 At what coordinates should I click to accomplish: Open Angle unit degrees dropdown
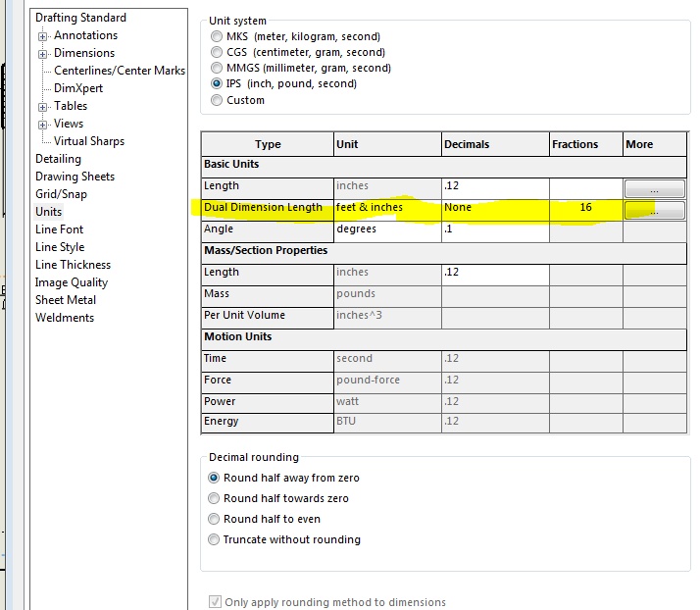387,231
